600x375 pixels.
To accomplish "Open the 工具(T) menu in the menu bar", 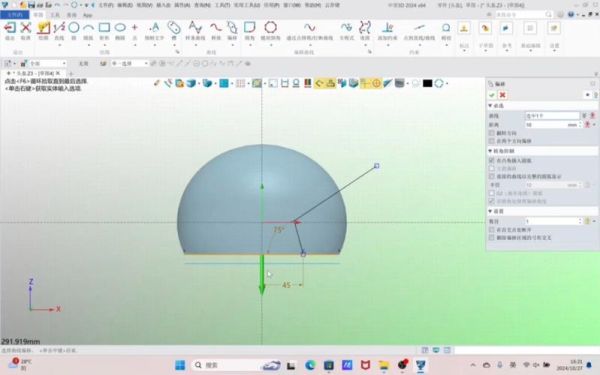I will point(222,5).
